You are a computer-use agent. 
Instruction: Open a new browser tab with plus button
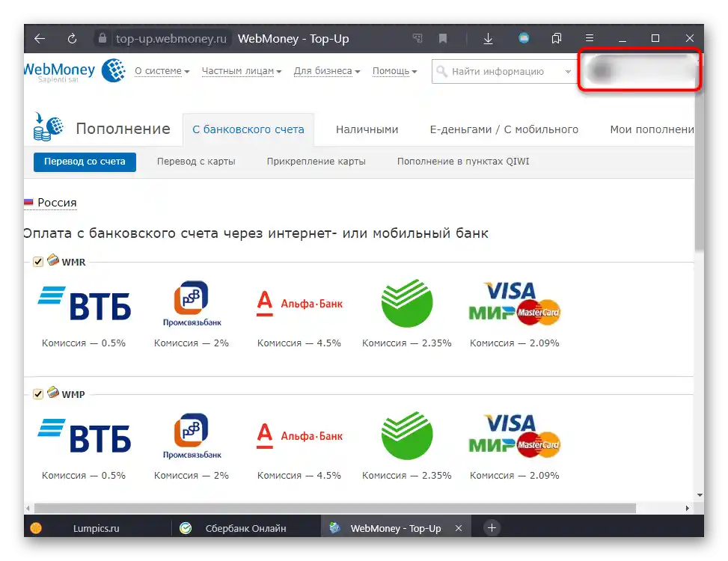[x=492, y=527]
